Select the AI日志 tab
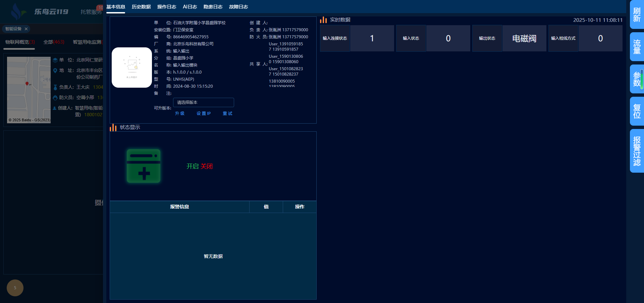 tap(190, 7)
